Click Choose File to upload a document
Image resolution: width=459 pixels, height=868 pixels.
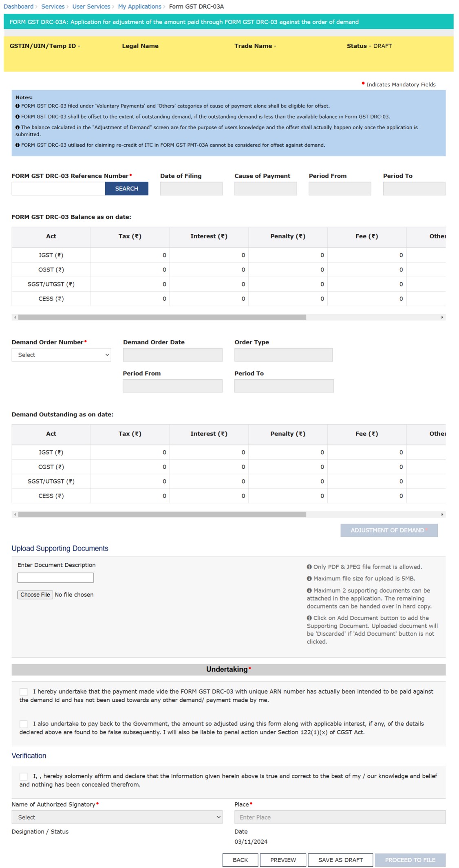coord(35,595)
